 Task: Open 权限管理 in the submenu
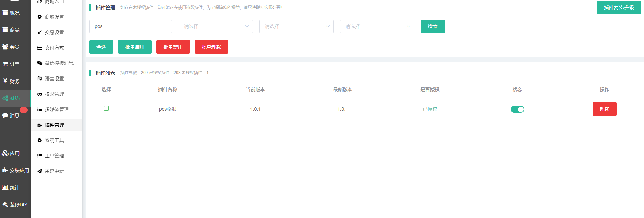pos(54,94)
